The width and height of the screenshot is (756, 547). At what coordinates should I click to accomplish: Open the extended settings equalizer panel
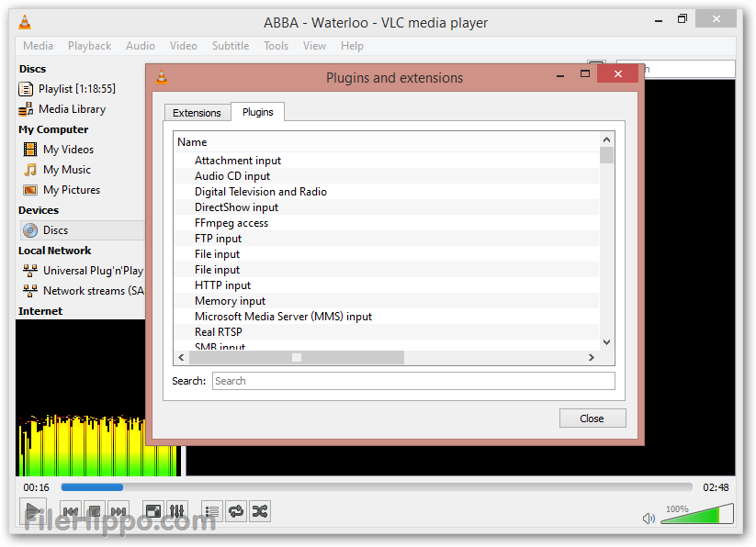click(x=176, y=510)
